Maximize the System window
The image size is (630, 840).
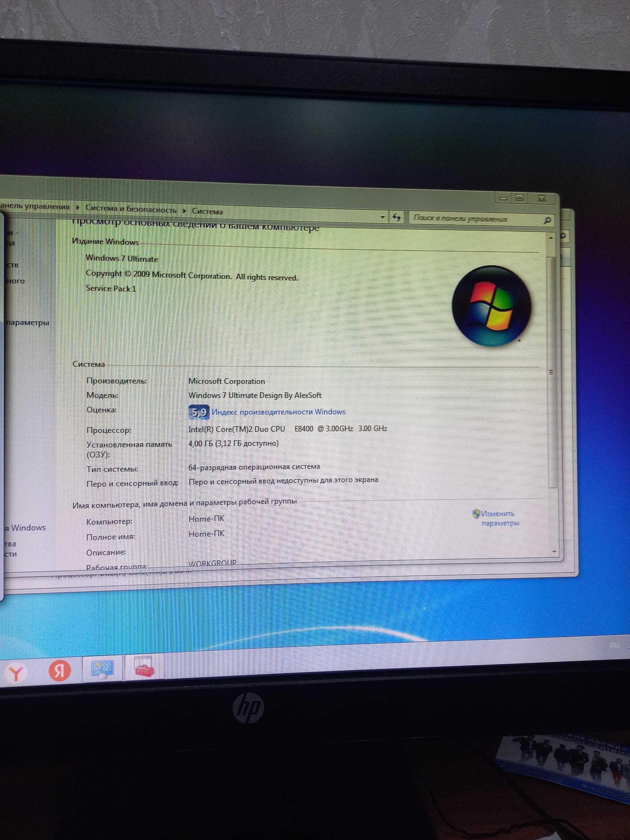(x=519, y=198)
